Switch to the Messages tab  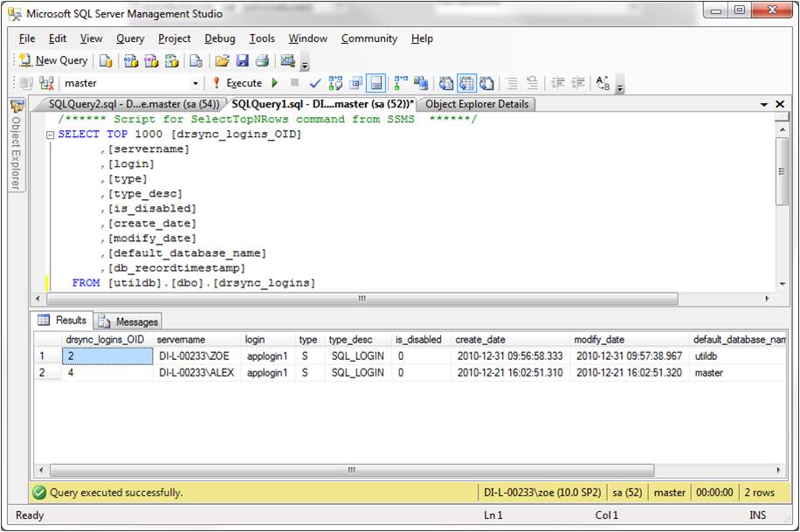128,321
